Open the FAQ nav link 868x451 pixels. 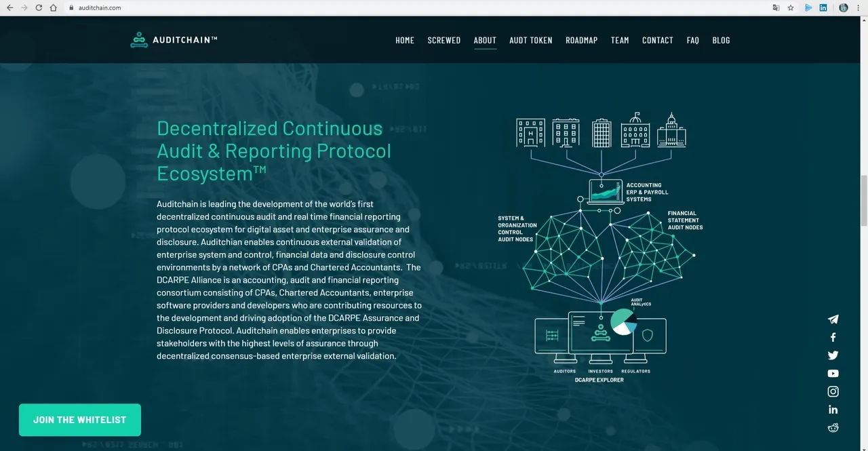click(692, 40)
